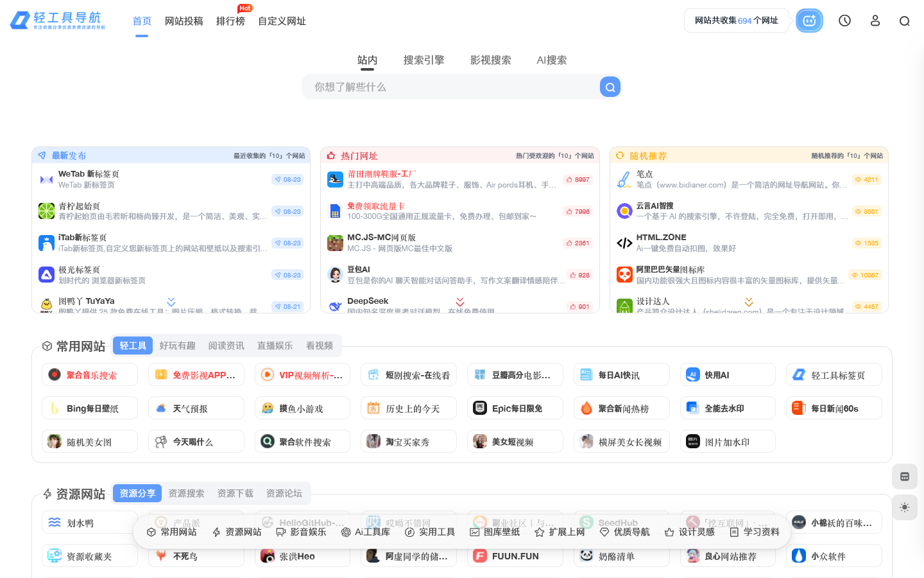
Task: Open the 快用AI link
Action: pyautogui.click(x=728, y=375)
